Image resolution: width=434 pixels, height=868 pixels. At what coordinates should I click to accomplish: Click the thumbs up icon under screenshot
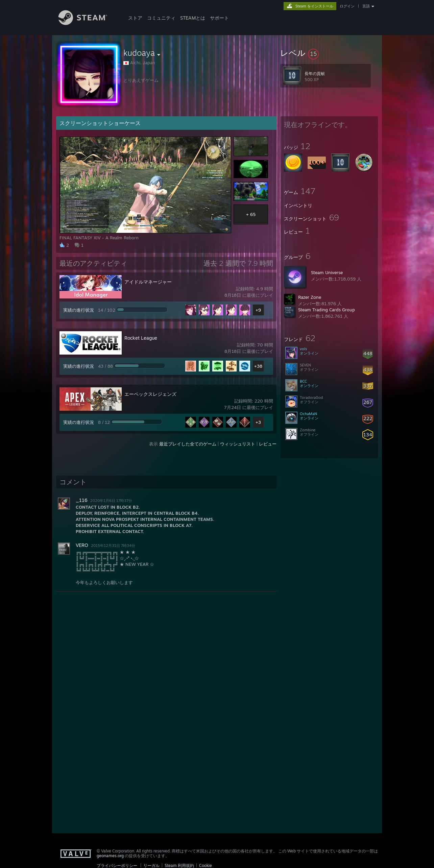[62, 245]
